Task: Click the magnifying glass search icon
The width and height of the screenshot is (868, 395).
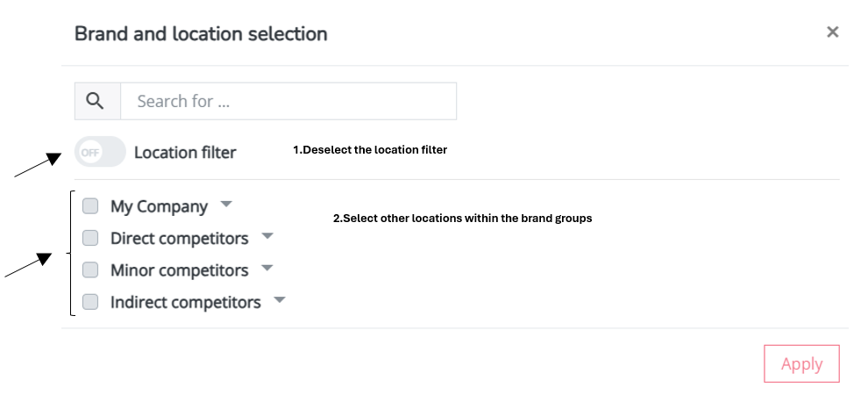Action: click(96, 101)
